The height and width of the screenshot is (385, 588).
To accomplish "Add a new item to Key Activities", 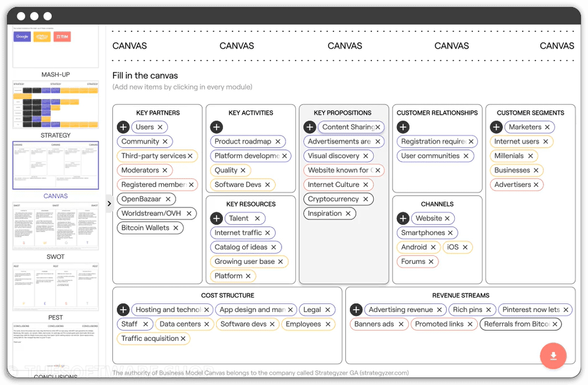I will pyautogui.click(x=217, y=127).
